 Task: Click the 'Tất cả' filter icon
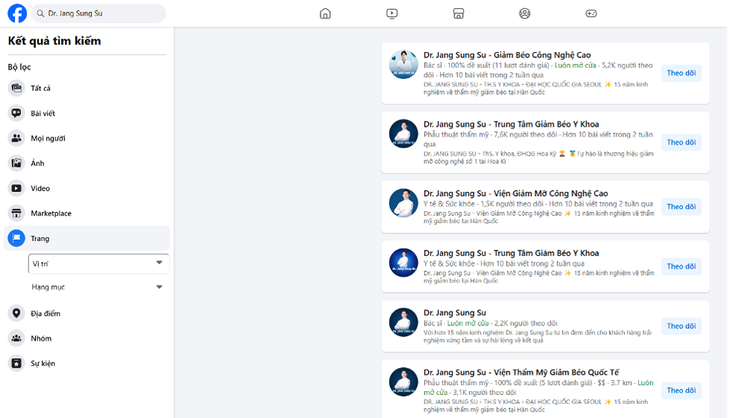pyautogui.click(x=16, y=88)
